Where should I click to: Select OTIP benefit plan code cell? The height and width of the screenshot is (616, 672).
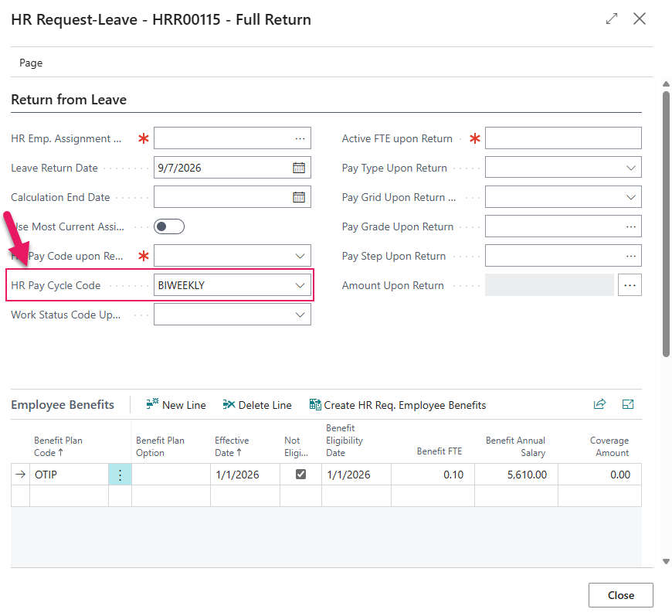(69, 475)
